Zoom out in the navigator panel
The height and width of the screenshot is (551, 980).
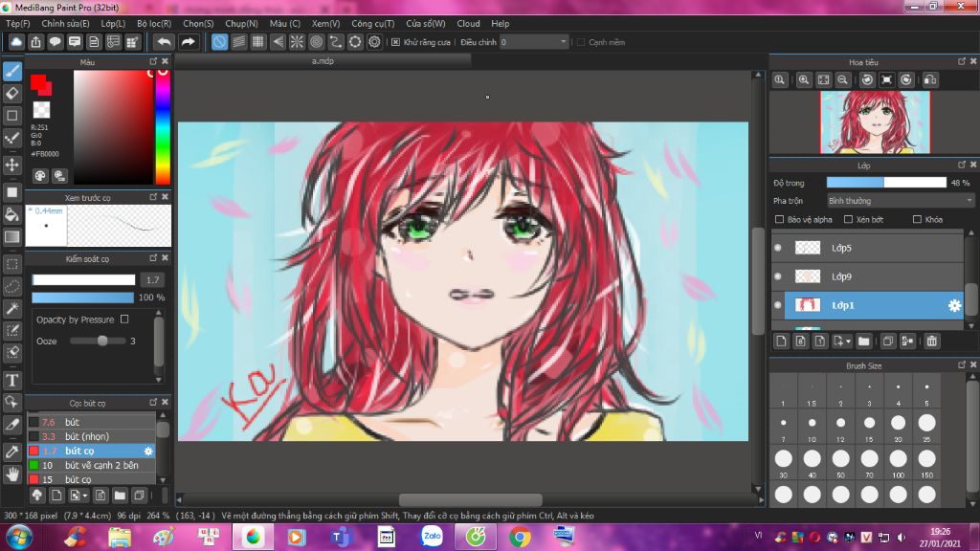point(842,80)
